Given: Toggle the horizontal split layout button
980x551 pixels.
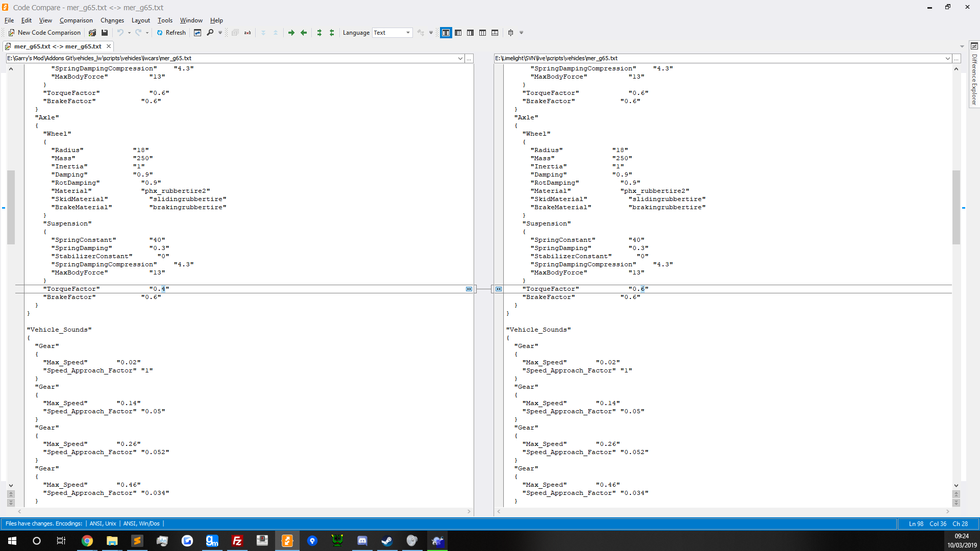Looking at the screenshot, I should click(x=495, y=33).
